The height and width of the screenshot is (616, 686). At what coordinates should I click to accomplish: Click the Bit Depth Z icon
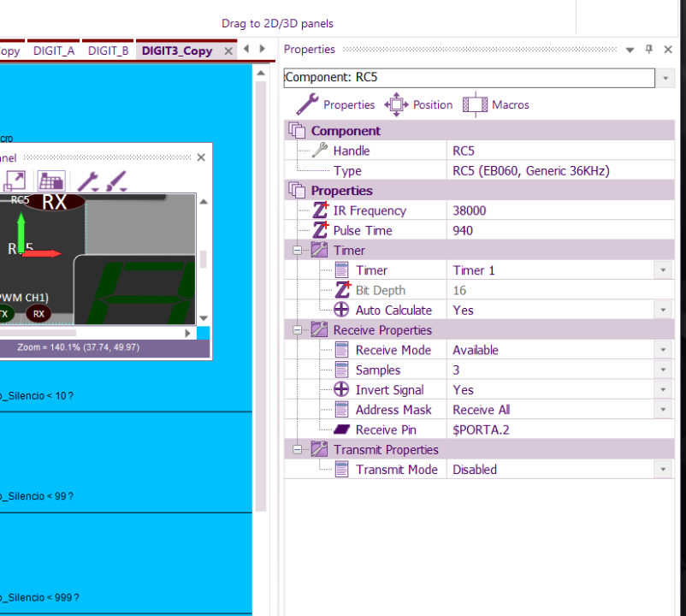pyautogui.click(x=343, y=290)
